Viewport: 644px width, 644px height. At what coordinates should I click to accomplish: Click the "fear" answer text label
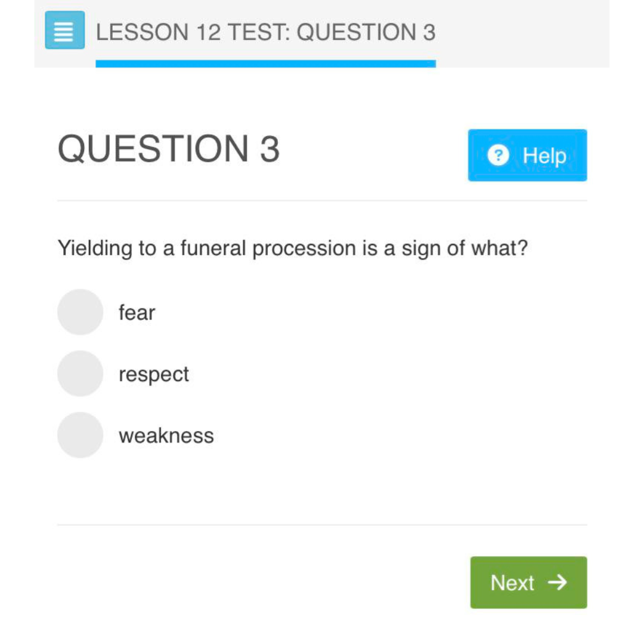pos(137,312)
